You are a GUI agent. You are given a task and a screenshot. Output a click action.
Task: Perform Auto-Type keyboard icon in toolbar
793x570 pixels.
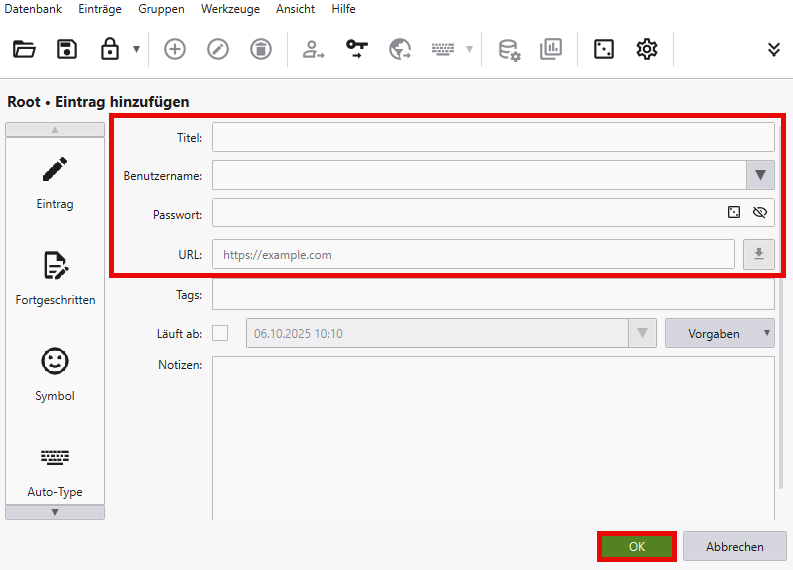[x=443, y=49]
